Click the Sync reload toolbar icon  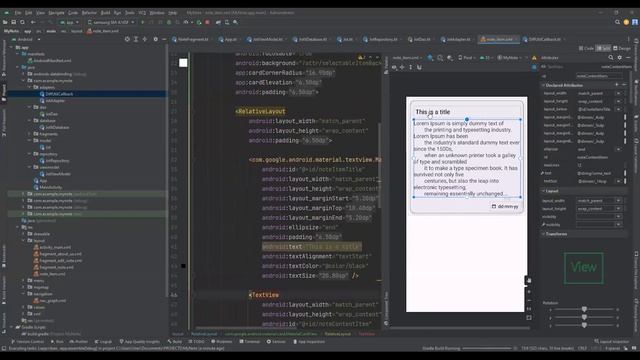pyautogui.click(x=22, y=22)
